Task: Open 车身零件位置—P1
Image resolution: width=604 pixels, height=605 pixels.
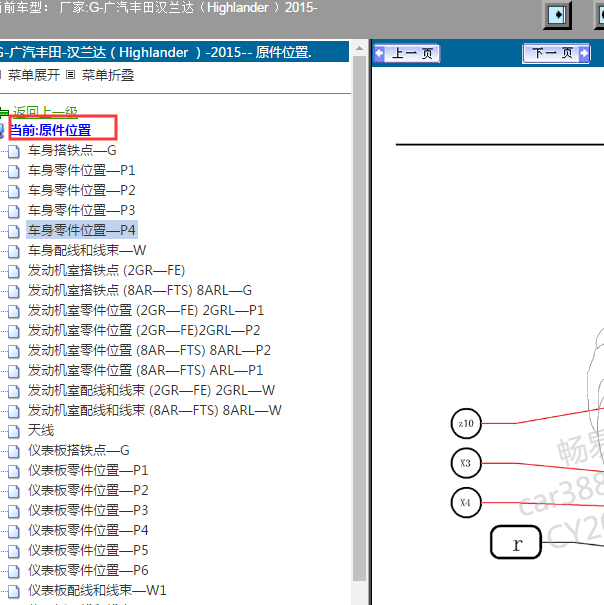Action: click(81, 171)
